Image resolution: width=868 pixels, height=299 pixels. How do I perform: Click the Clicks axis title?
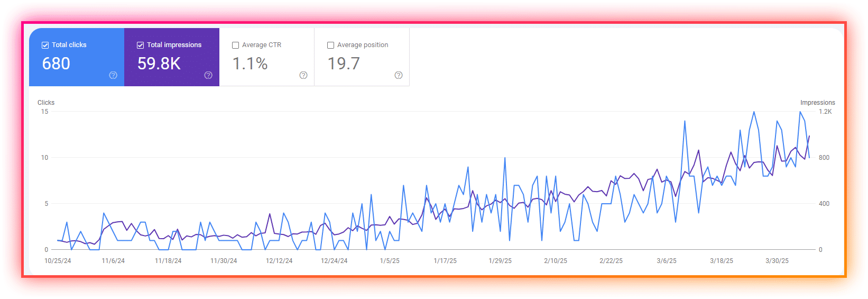pyautogui.click(x=46, y=103)
